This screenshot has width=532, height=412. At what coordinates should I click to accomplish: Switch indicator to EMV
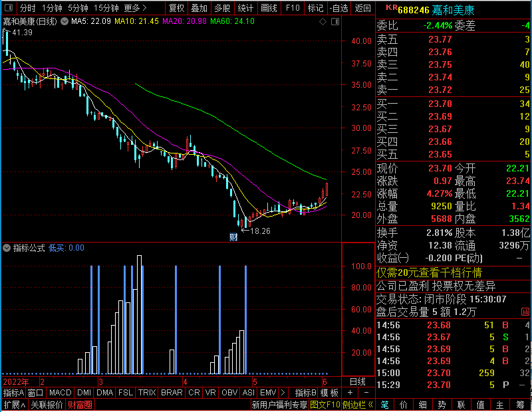[268, 393]
